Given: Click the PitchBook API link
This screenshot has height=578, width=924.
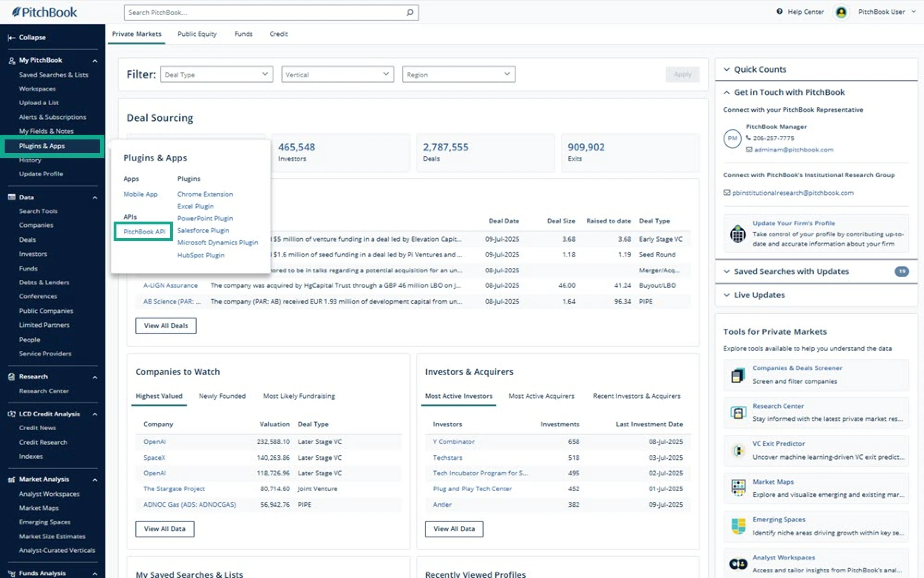Looking at the screenshot, I should click(144, 231).
